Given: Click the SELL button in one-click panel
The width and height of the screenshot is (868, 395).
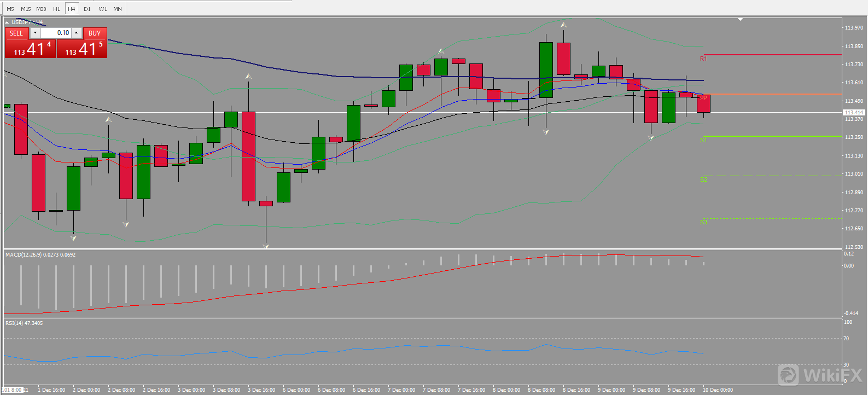Looking at the screenshot, I should 16,33.
